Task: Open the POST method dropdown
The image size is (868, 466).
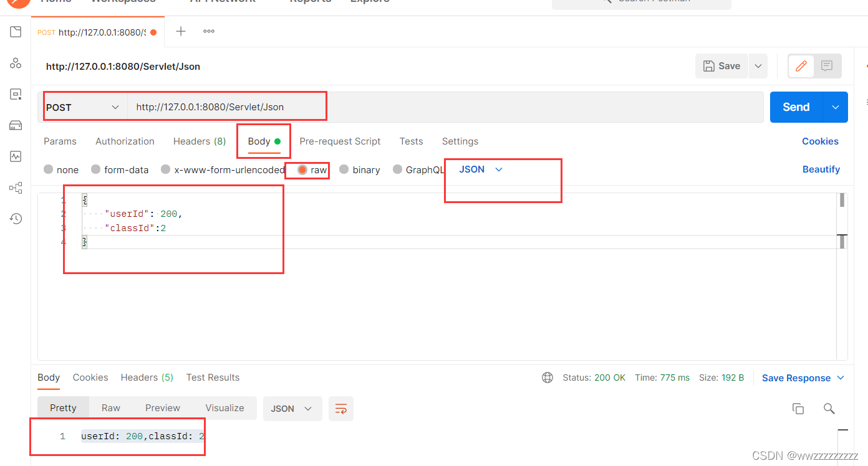Action: [x=83, y=107]
